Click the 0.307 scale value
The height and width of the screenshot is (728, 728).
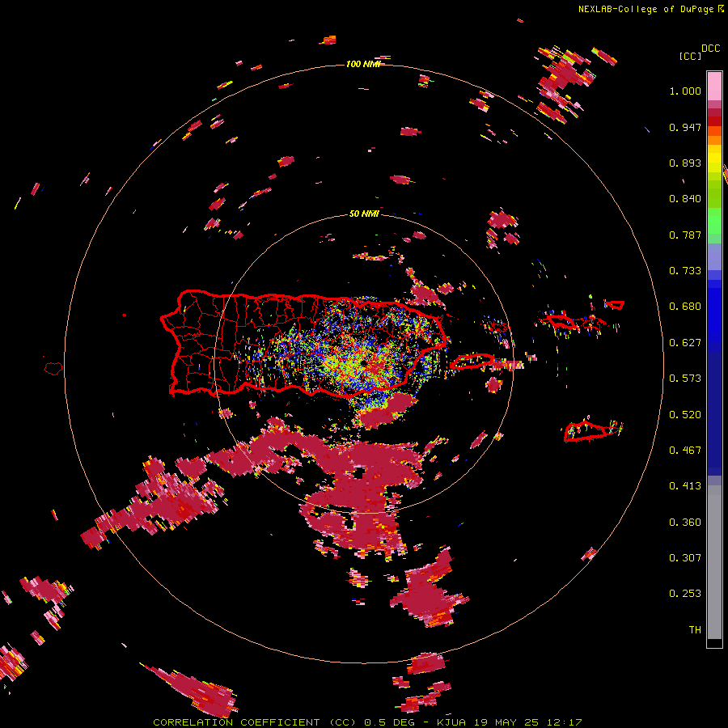coord(685,558)
